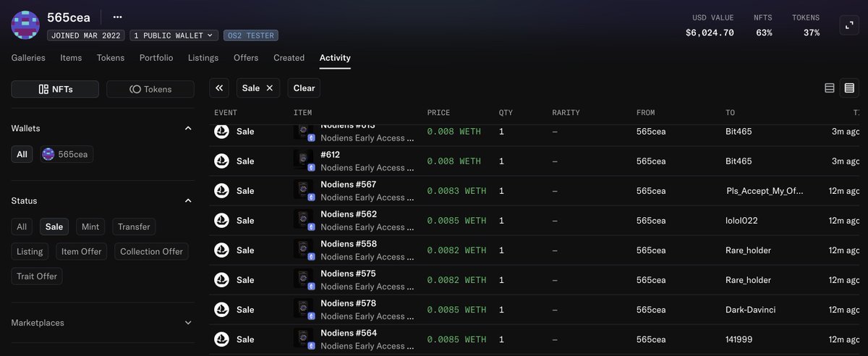Click the Clear filters button
The width and height of the screenshot is (868, 356).
pyautogui.click(x=304, y=88)
